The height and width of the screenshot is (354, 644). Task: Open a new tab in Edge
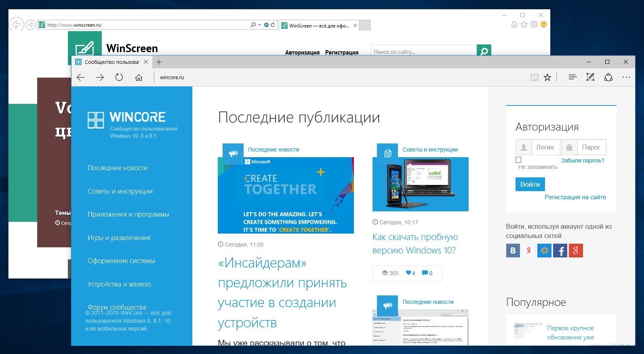pyautogui.click(x=159, y=62)
